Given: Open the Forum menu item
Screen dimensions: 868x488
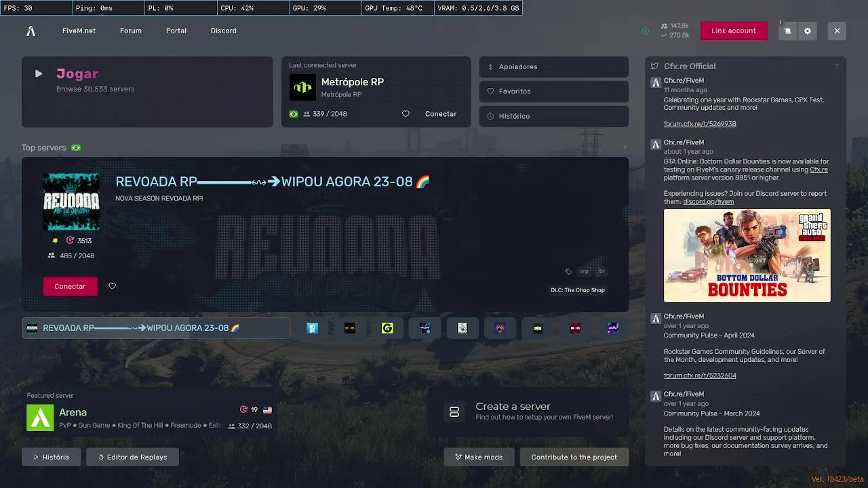Looking at the screenshot, I should pos(131,30).
